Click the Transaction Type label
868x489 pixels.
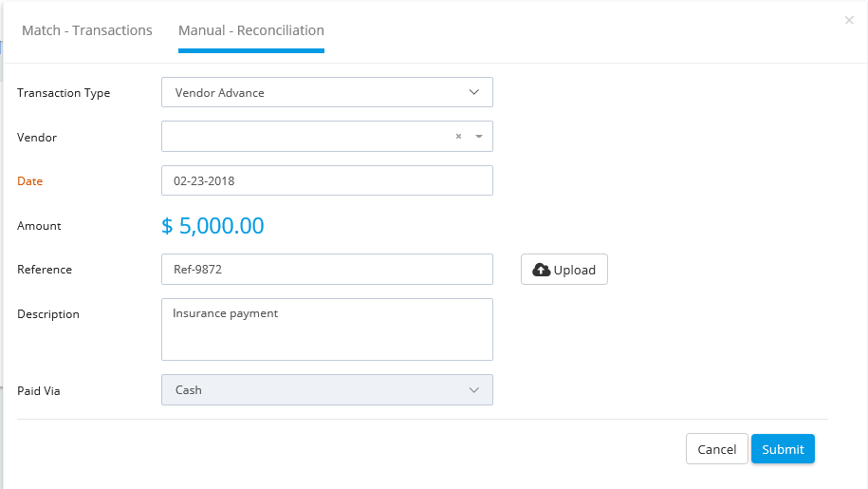[x=64, y=93]
